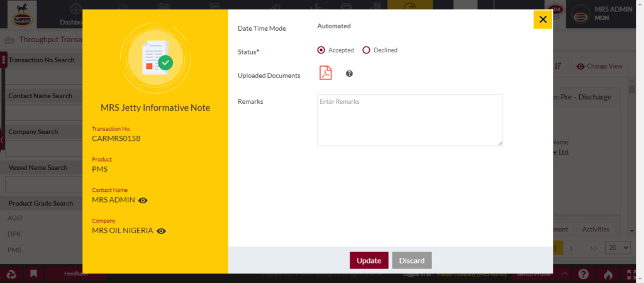Viewport: 644px width, 283px height.
Task: Click the MRS logo in the top bar
Action: [22, 14]
